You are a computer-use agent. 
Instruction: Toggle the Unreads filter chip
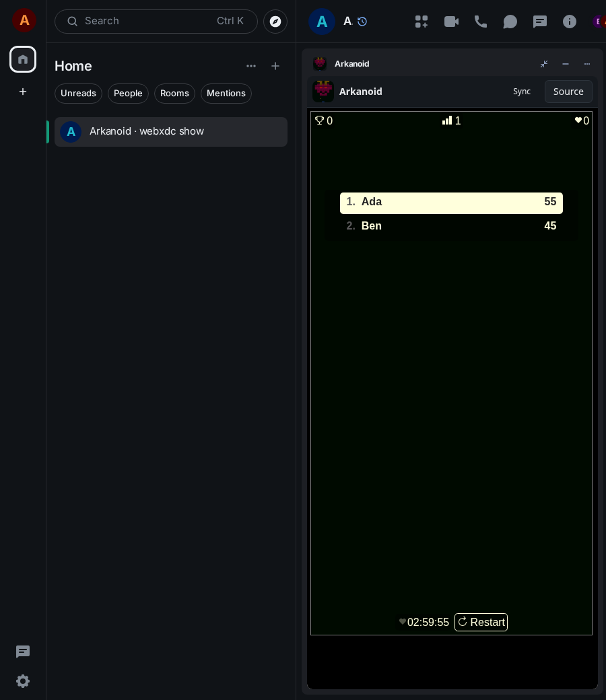click(78, 94)
